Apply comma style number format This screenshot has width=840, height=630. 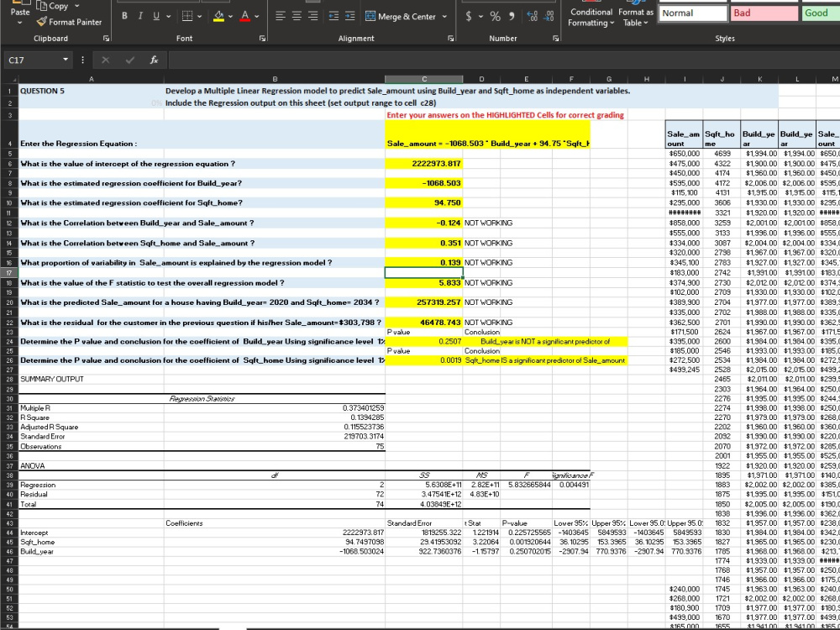511,17
